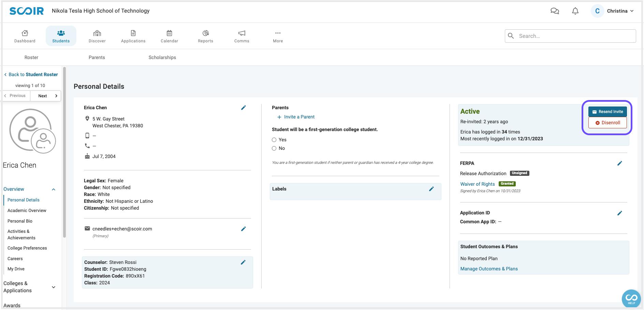
Task: Go to the Next student
Action: click(46, 96)
